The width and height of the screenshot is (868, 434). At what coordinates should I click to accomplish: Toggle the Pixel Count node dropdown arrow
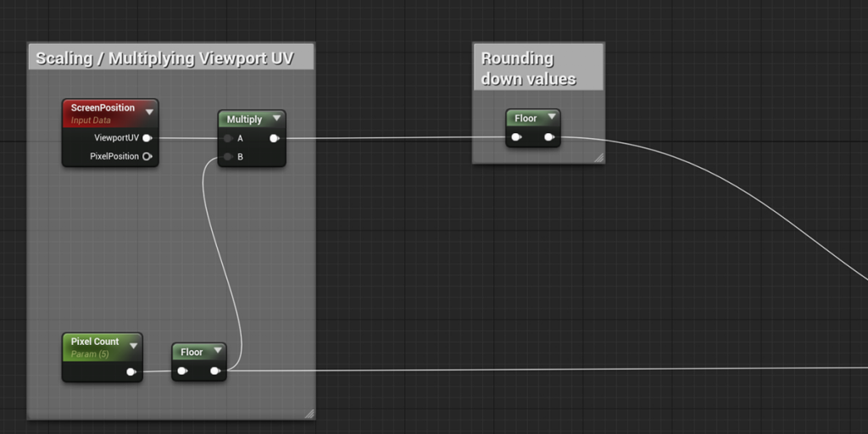(133, 345)
